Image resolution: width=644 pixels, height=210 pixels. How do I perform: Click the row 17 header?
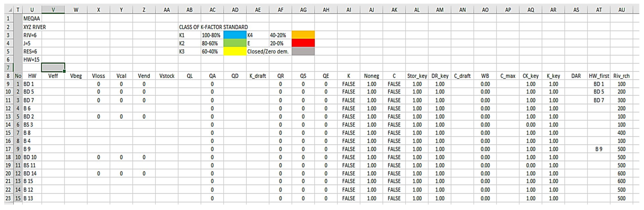tap(8, 149)
